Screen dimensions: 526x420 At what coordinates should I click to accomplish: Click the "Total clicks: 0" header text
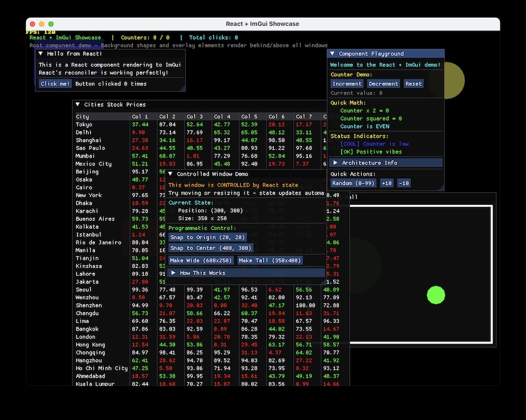pyautogui.click(x=213, y=37)
